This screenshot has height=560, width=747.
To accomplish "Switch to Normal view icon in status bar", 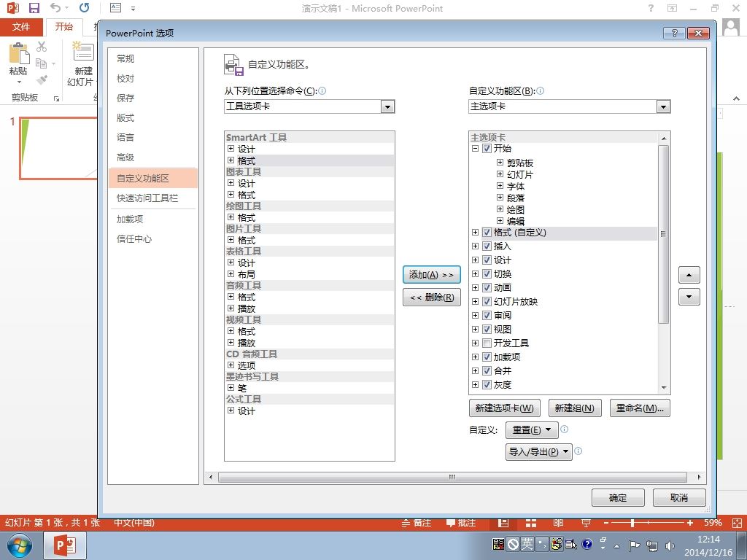I will click(x=503, y=523).
